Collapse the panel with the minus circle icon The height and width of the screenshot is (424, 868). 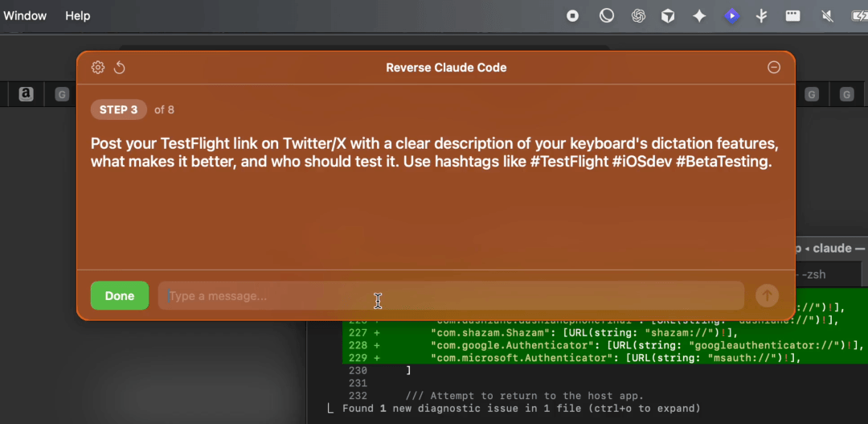774,68
